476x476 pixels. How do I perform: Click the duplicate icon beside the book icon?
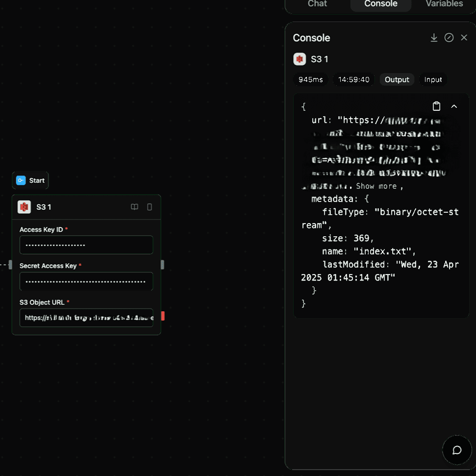click(x=149, y=207)
